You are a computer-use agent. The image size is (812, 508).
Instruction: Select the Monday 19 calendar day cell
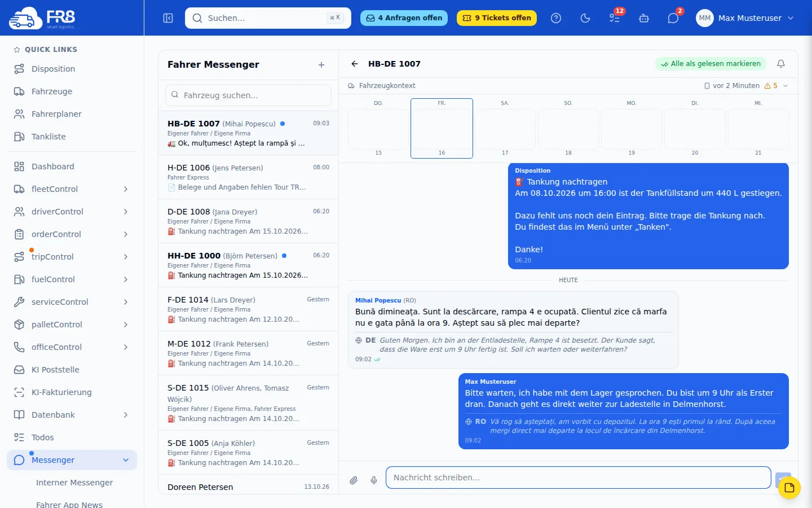[632, 128]
